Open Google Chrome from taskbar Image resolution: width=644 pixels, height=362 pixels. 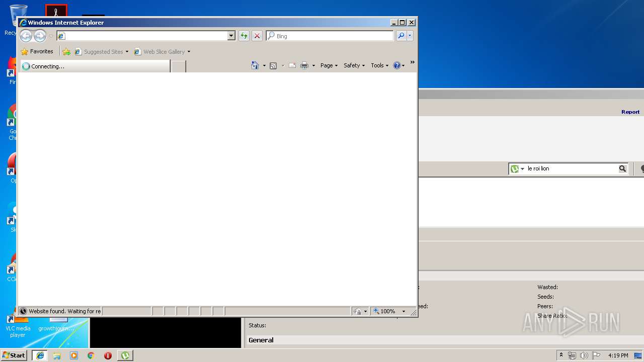pyautogui.click(x=91, y=355)
